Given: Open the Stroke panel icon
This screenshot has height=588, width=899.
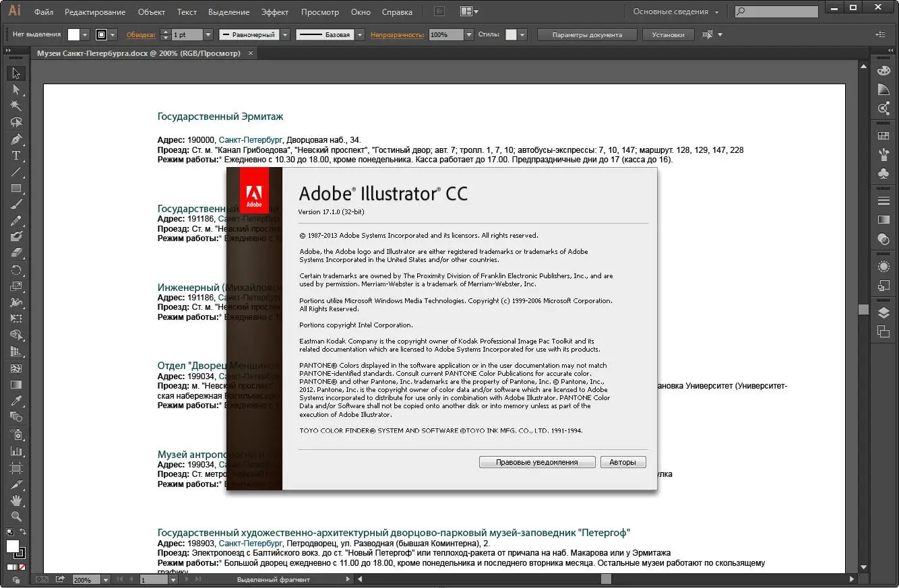Looking at the screenshot, I should pyautogui.click(x=883, y=201).
